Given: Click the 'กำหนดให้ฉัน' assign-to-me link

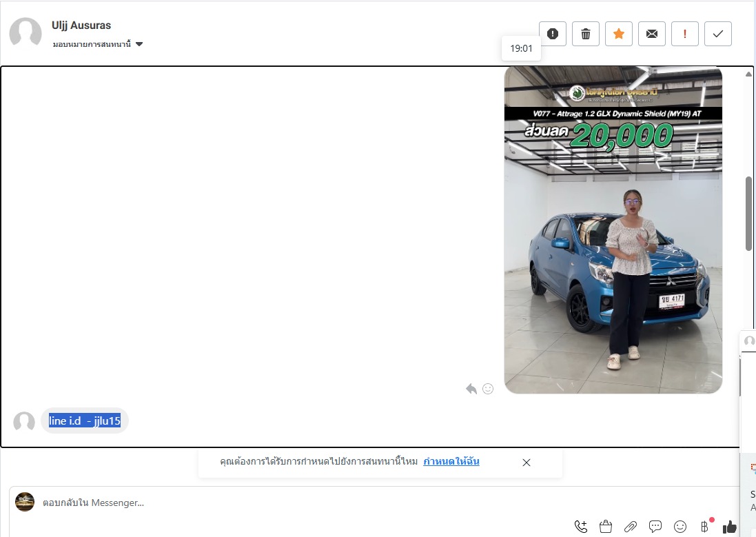Looking at the screenshot, I should pyautogui.click(x=451, y=461).
